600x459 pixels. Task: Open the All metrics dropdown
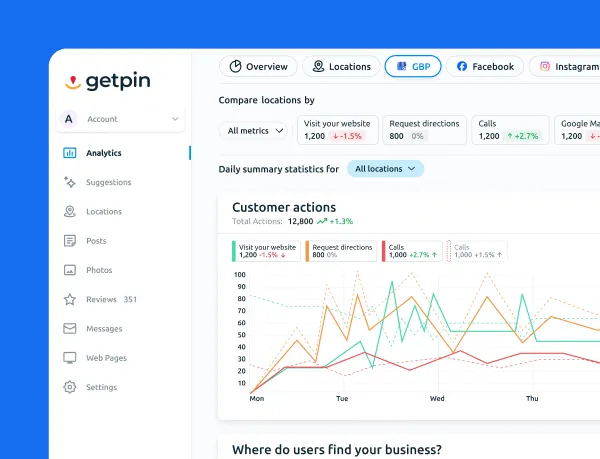[x=253, y=131]
